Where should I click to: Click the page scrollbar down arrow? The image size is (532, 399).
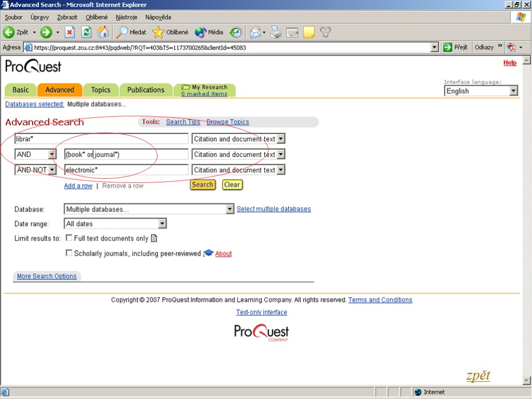(527, 380)
